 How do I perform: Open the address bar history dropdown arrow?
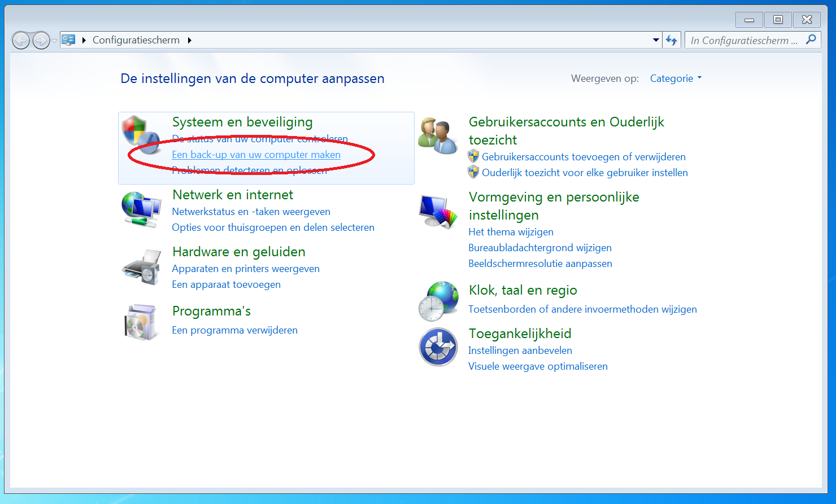point(655,40)
